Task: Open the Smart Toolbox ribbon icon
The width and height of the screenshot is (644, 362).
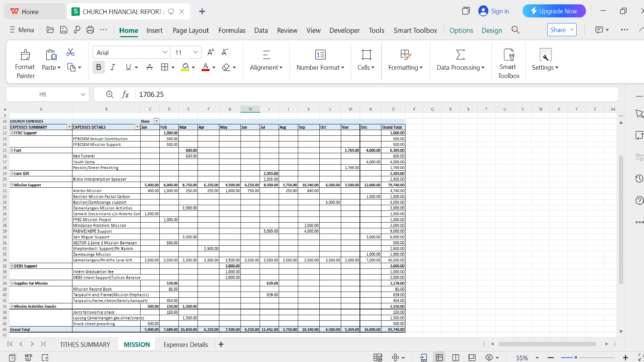Action: [508, 55]
